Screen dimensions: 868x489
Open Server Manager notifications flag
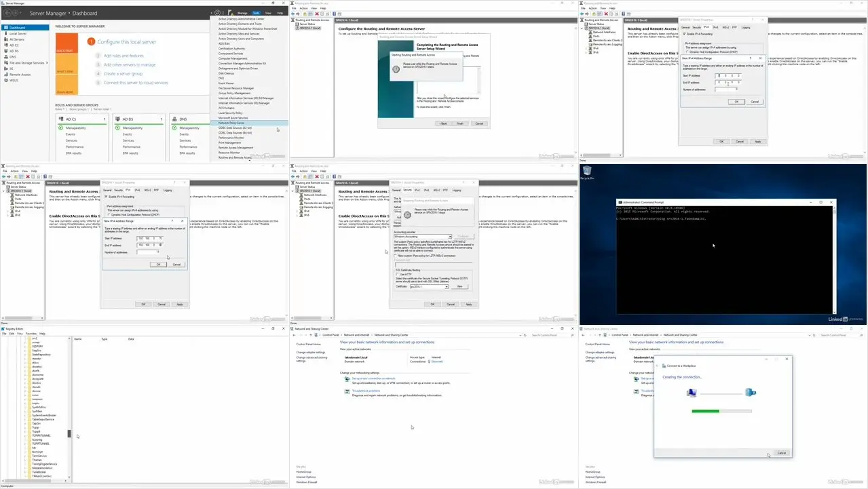[230, 13]
